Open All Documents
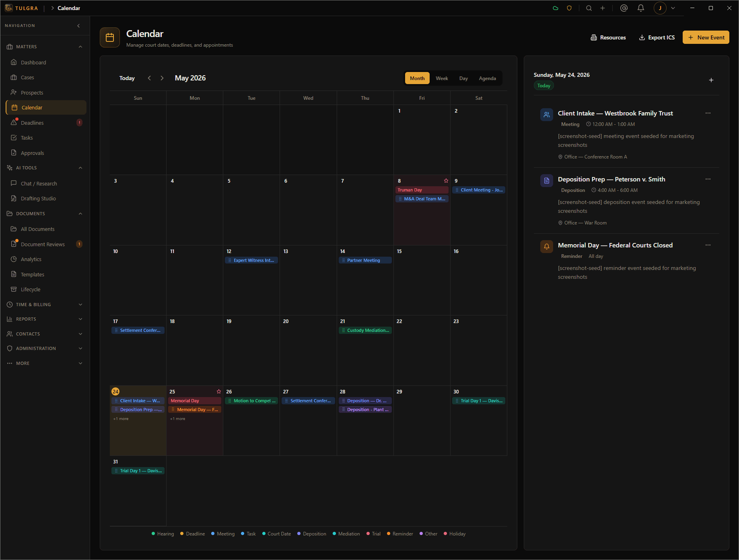Screen dimensions: 739x560 46,229
